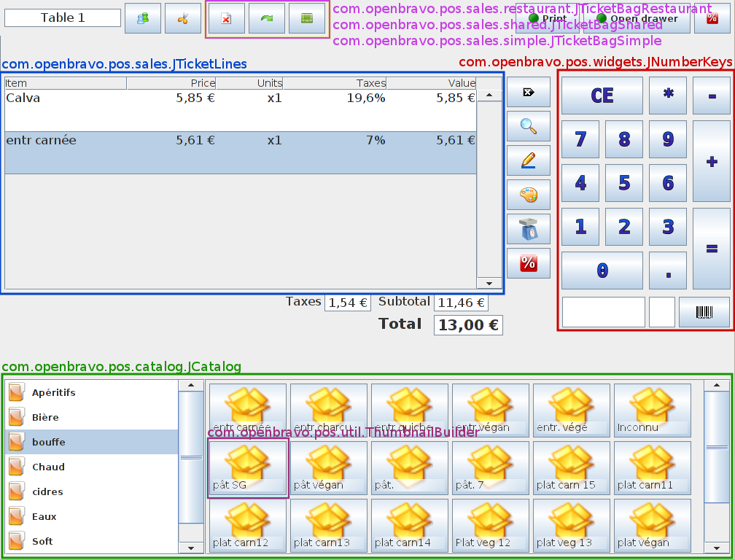
Task: Add product entr carnée from catalog
Action: pos(247,411)
